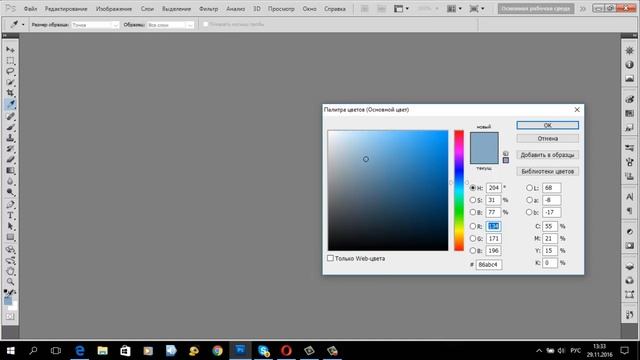Show hidden tray icons chevron
Screen dimensions: 640x360
pyautogui.click(x=539, y=351)
